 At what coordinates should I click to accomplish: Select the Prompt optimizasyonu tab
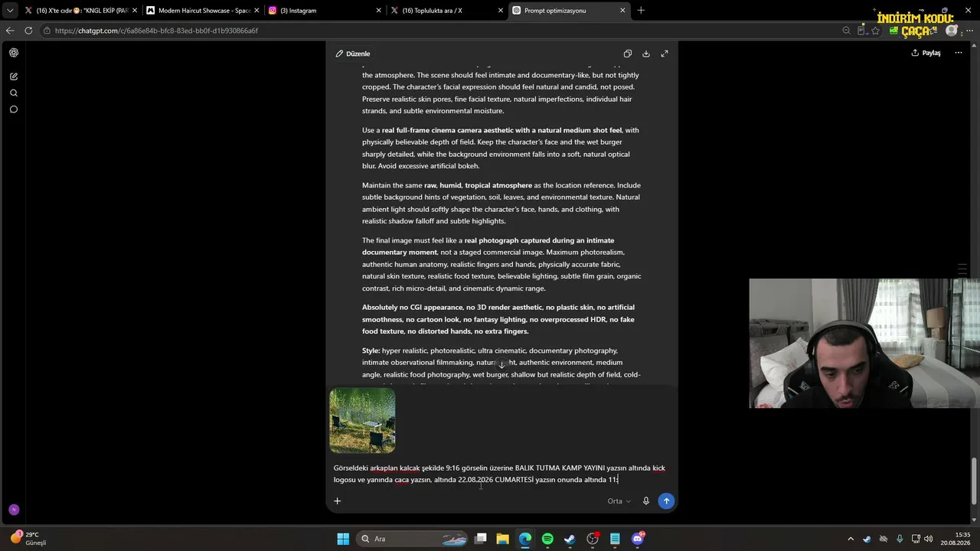click(569, 11)
